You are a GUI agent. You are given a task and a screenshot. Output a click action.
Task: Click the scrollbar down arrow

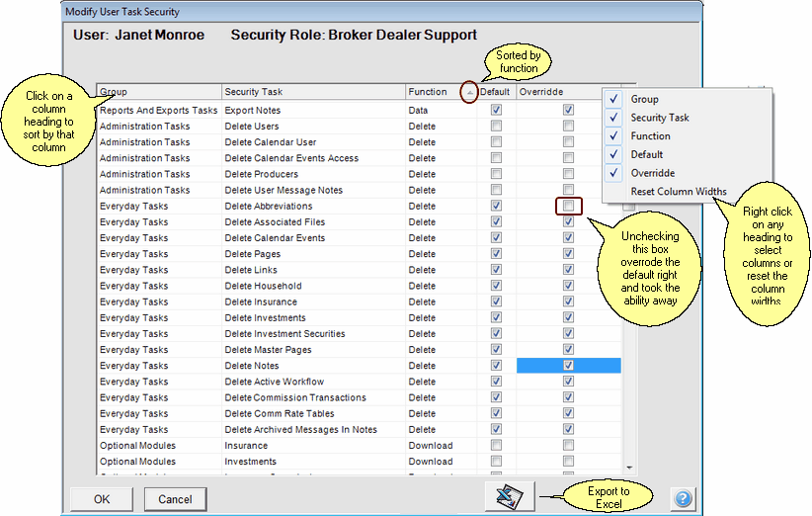pyautogui.click(x=629, y=468)
